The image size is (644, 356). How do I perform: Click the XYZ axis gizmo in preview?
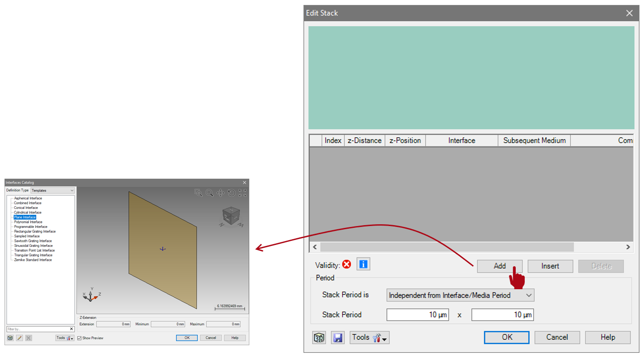pos(92,295)
